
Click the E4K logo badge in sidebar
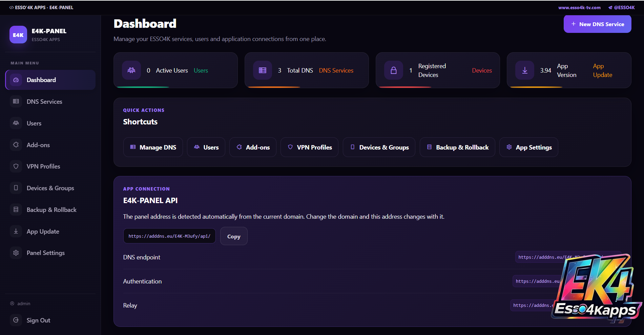18,35
